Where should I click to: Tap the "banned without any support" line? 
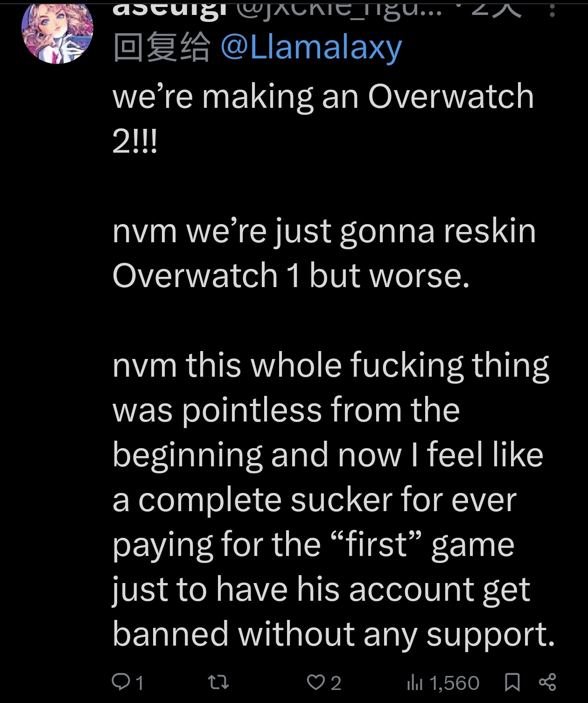(x=334, y=634)
